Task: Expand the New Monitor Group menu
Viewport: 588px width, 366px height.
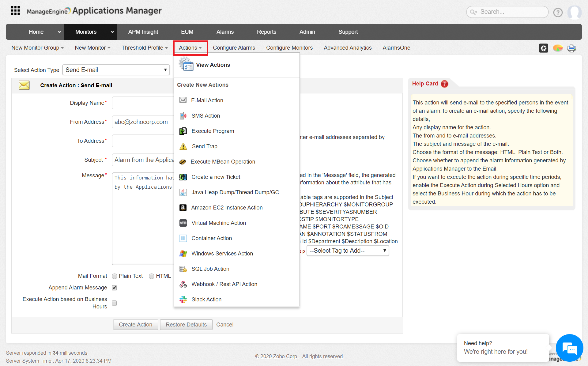Action: pyautogui.click(x=38, y=48)
